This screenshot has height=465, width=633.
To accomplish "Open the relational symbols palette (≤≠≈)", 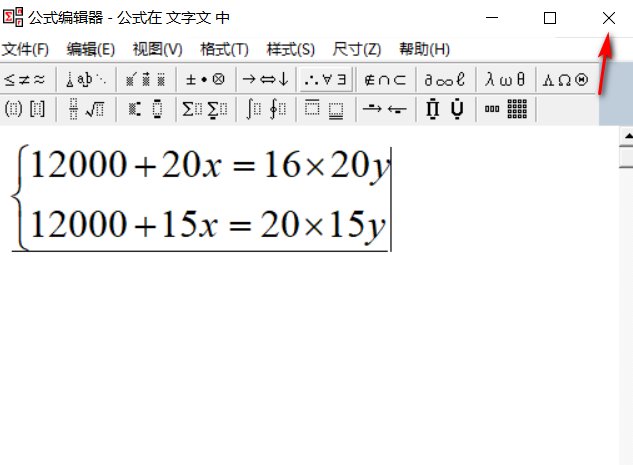I will pyautogui.click(x=25, y=80).
